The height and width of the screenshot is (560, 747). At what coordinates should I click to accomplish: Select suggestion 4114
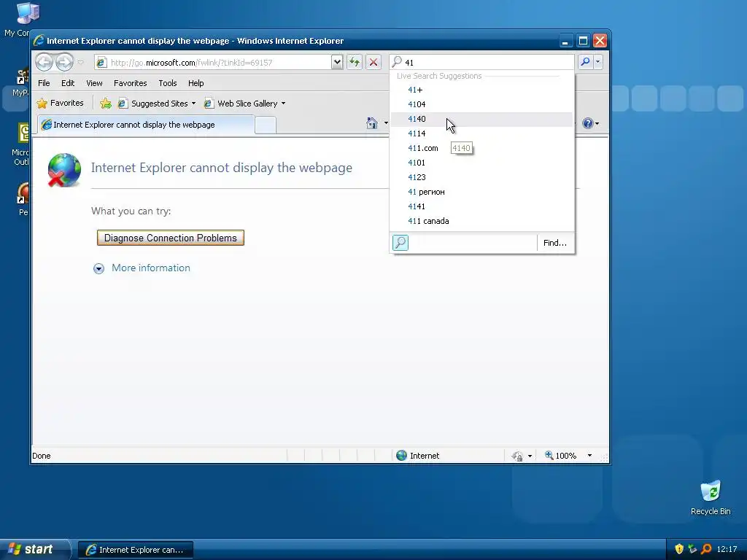pyautogui.click(x=481, y=134)
